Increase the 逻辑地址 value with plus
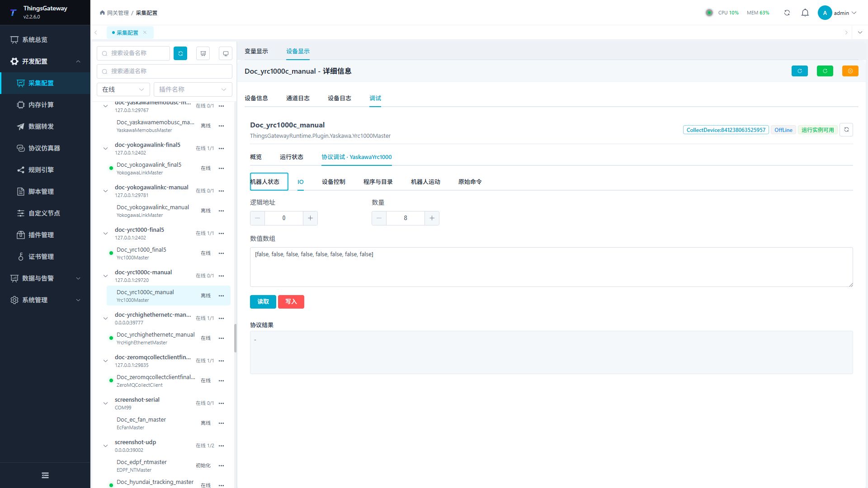This screenshot has height=488, width=868. click(x=310, y=218)
